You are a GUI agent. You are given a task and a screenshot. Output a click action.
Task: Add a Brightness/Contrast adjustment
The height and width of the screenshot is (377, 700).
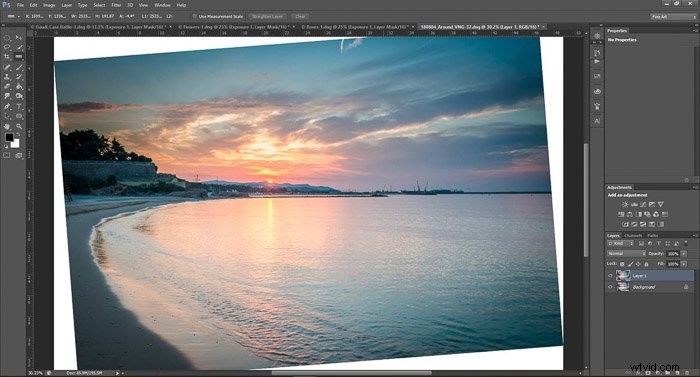(625, 204)
